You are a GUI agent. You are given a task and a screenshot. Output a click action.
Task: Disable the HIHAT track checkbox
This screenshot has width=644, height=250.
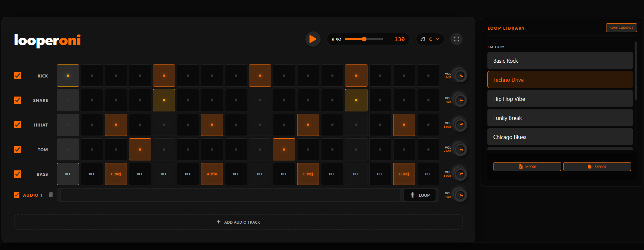(18, 125)
